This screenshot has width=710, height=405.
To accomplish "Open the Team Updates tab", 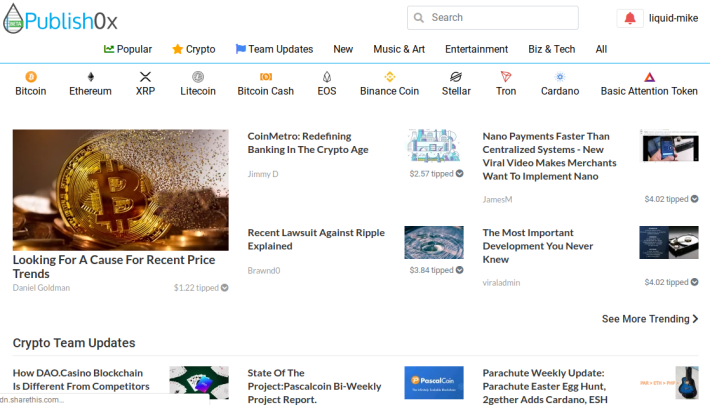I will click(x=274, y=49).
